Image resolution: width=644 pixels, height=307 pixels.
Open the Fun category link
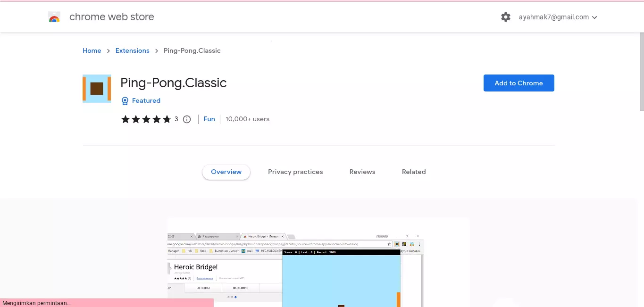tap(209, 119)
